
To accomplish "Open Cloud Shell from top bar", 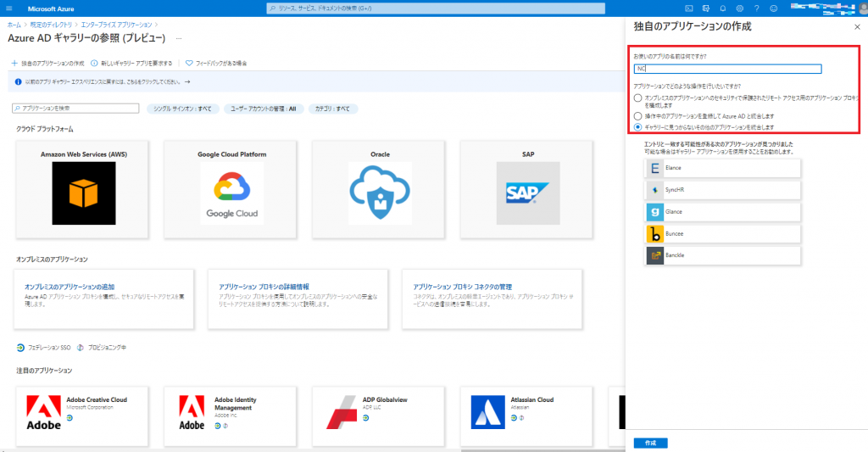I will click(688, 8).
